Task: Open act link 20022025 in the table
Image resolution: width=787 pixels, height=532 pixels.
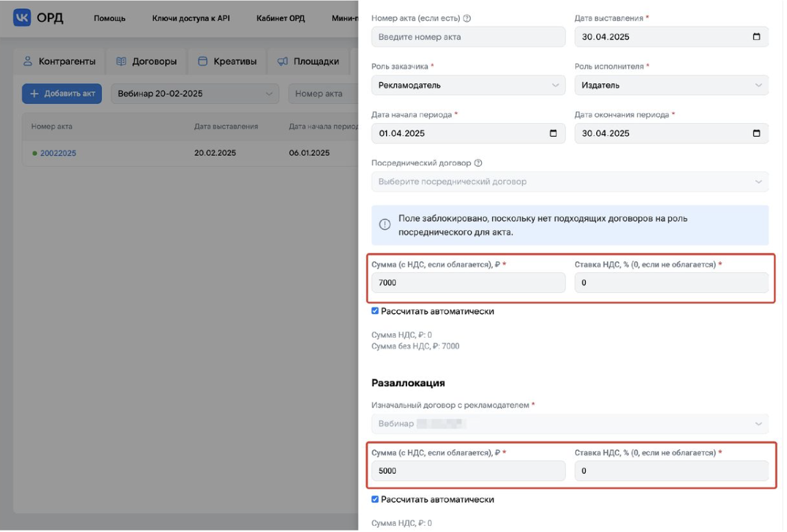Action: 58,152
